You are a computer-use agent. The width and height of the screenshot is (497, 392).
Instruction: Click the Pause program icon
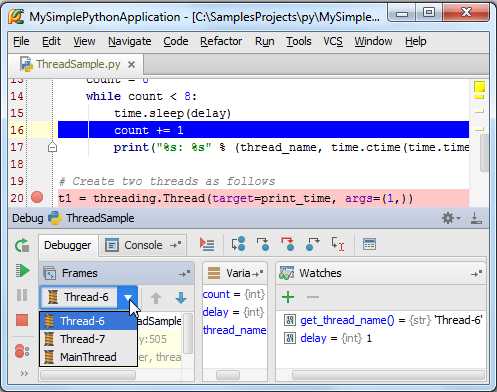point(22,295)
